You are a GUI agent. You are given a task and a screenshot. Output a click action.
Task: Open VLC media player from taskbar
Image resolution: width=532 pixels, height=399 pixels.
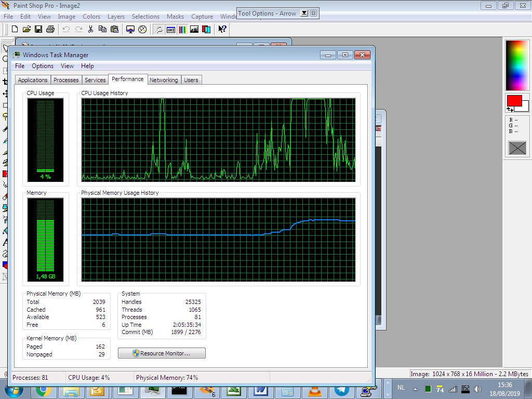(314, 392)
